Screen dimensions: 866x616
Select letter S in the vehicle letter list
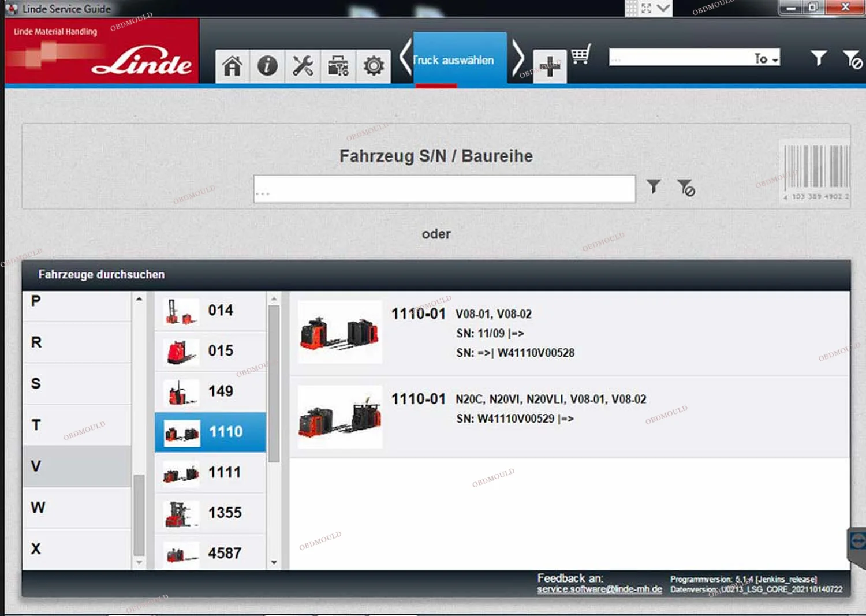(x=77, y=383)
